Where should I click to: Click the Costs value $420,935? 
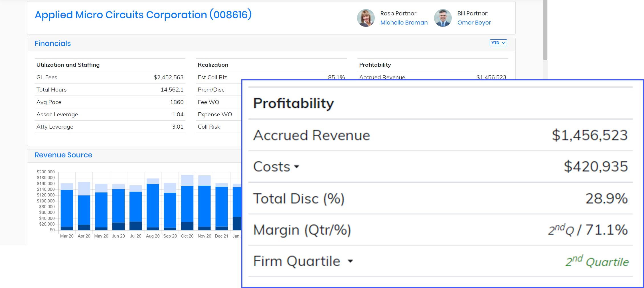[x=596, y=167]
